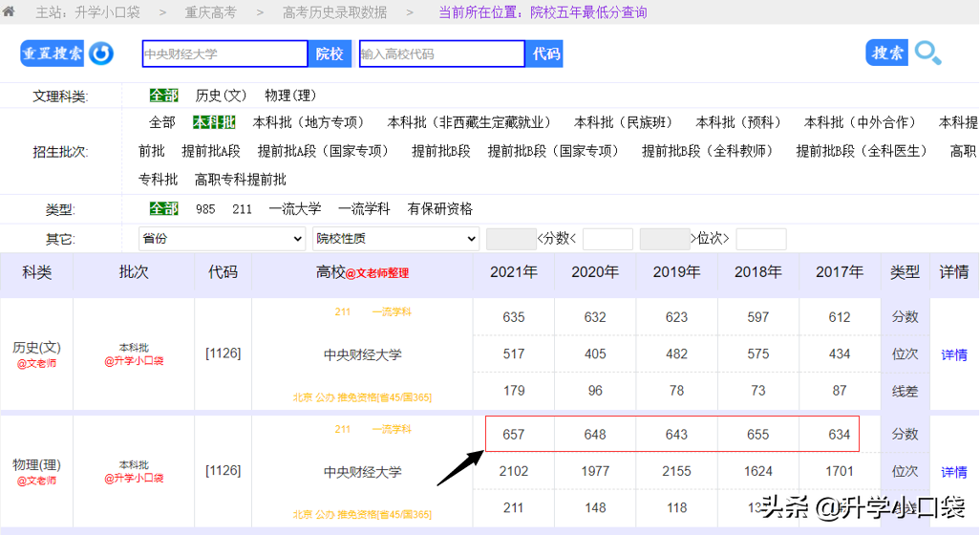The height and width of the screenshot is (535, 980).
Task: Click the 2017年 column header
Action: click(840, 272)
